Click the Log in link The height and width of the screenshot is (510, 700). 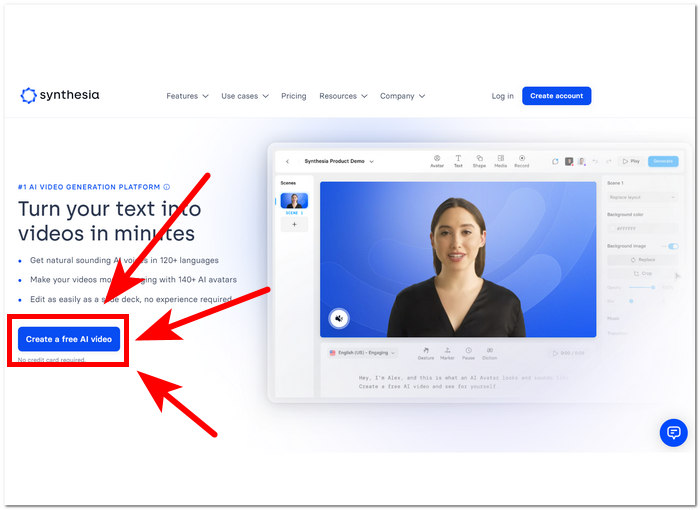tap(502, 96)
